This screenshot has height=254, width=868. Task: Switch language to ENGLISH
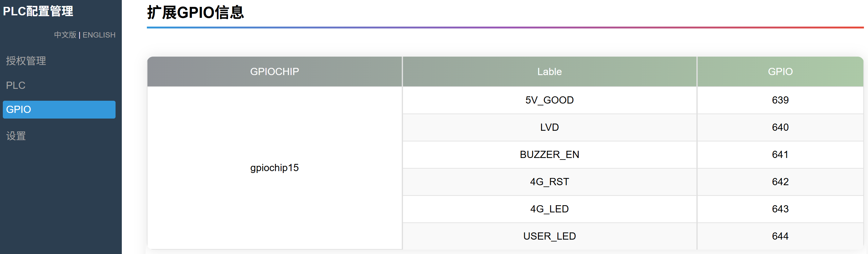point(99,35)
